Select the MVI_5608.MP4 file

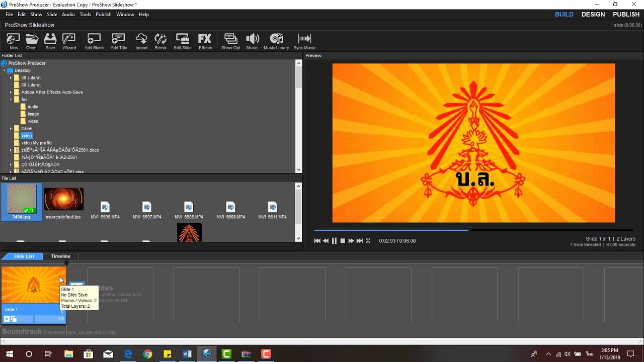230,210
